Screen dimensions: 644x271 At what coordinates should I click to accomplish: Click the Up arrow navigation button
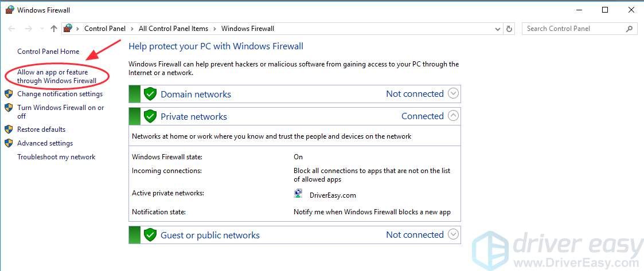pyautogui.click(x=54, y=29)
